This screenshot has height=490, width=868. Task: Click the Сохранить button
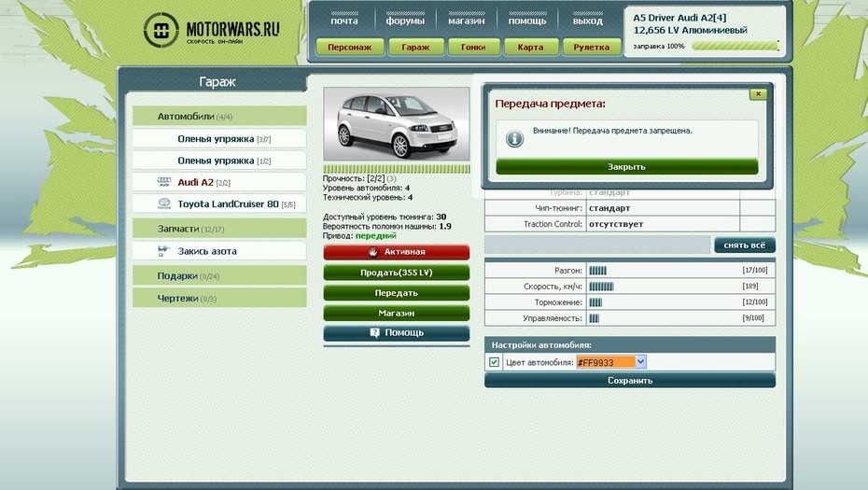pyautogui.click(x=630, y=381)
